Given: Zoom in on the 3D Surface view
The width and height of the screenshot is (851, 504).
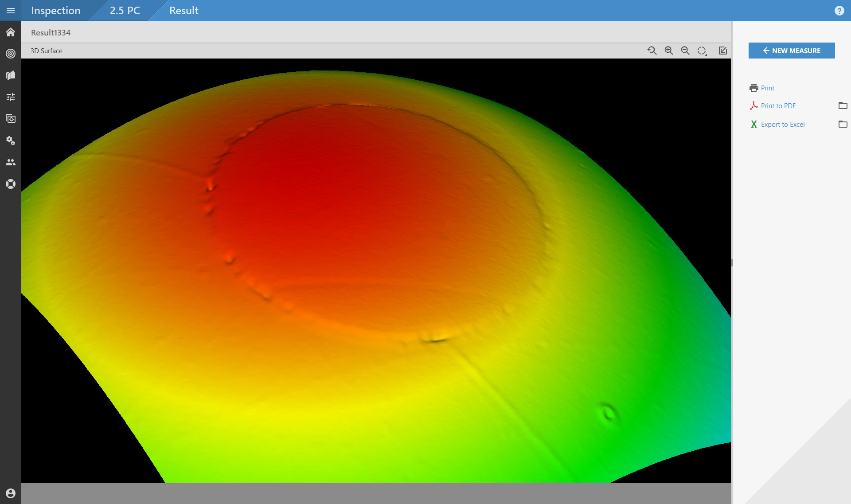Looking at the screenshot, I should (x=668, y=51).
